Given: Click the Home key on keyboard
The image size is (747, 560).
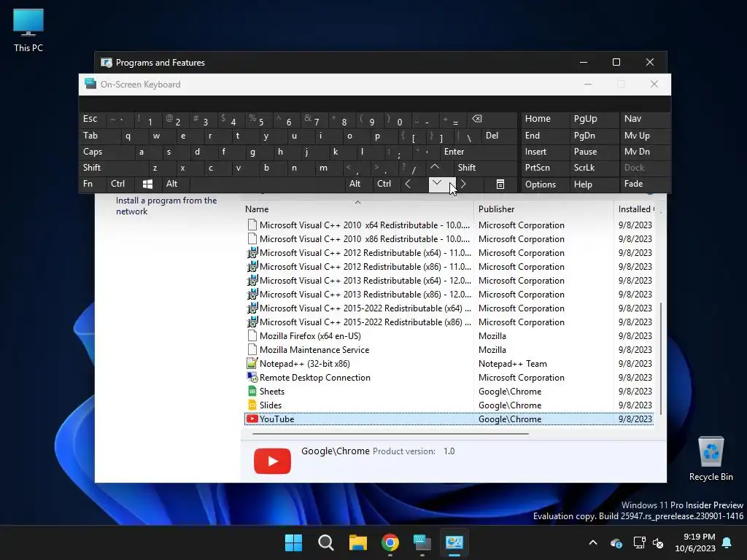Looking at the screenshot, I should 546,119.
